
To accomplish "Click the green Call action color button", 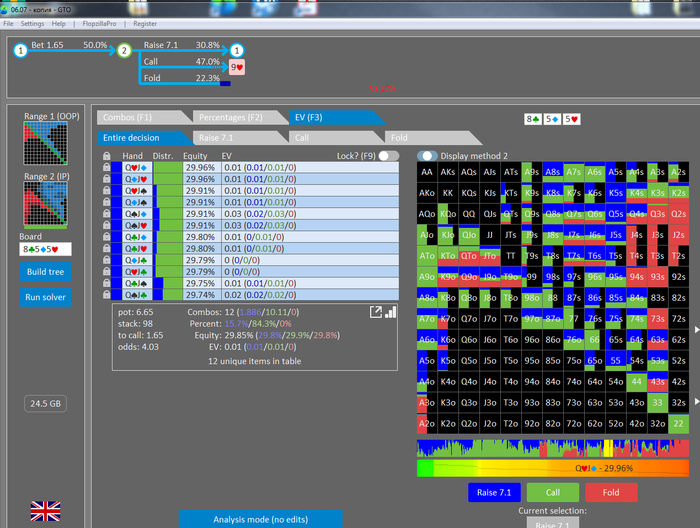I will [552, 492].
